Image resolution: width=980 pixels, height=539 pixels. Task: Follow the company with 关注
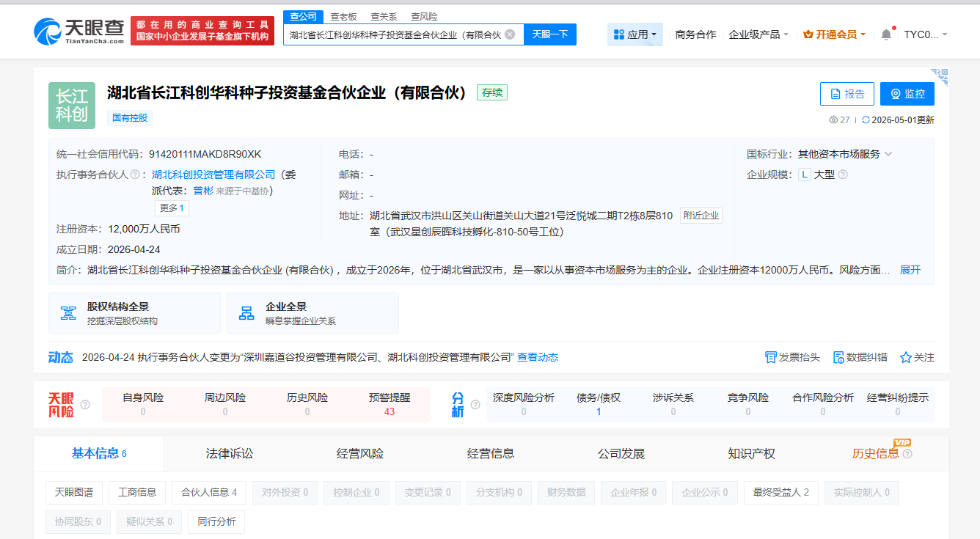pos(917,357)
